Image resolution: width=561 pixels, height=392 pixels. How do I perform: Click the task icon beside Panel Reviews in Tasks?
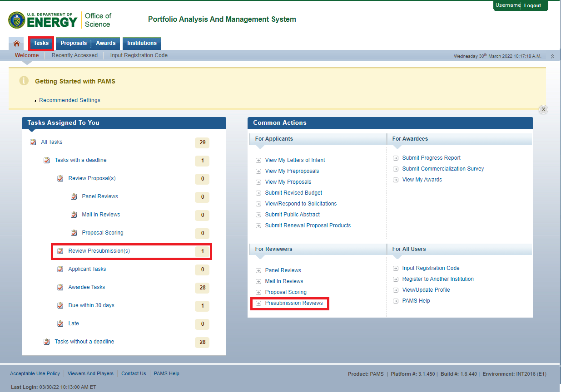74,196
